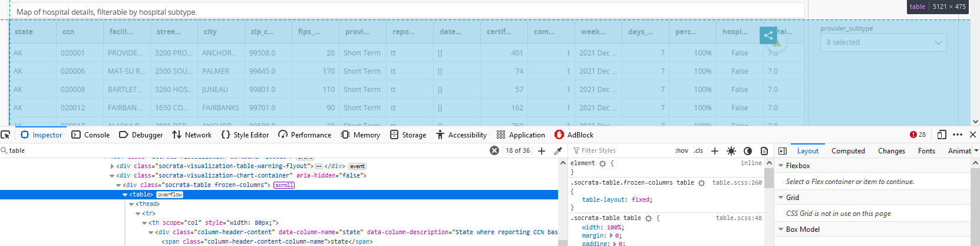This screenshot has height=246, width=980.
Task: Add a new CSS rule
Action: (x=715, y=151)
